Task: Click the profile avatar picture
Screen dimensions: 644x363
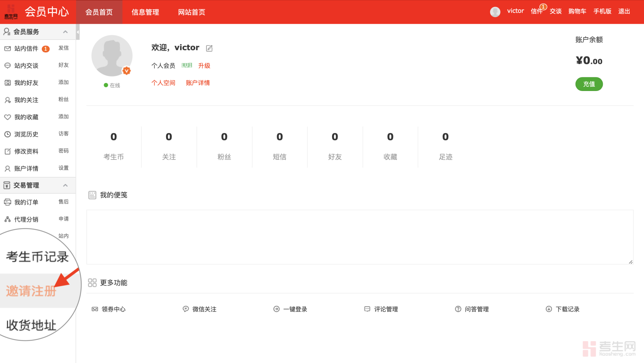Action: click(x=112, y=56)
